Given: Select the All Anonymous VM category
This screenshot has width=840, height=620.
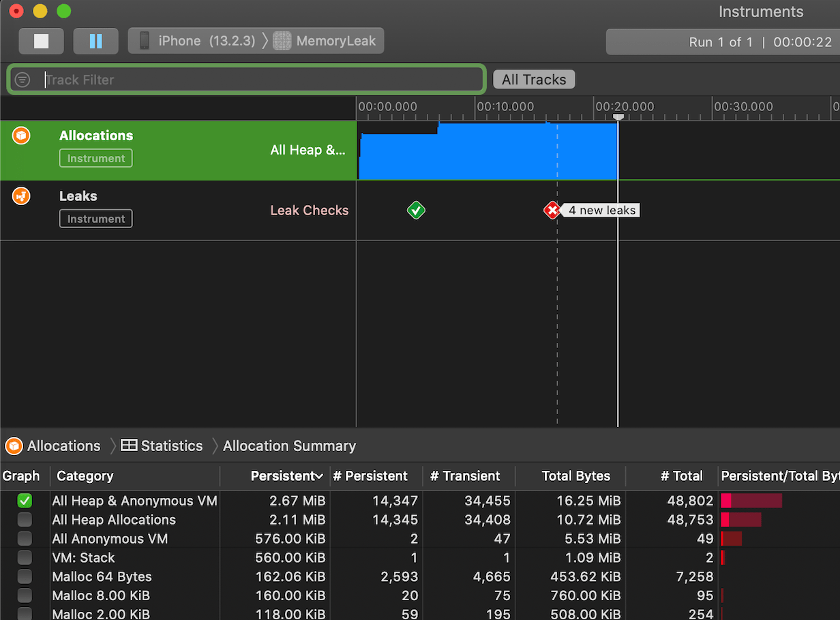Looking at the screenshot, I should [x=110, y=539].
